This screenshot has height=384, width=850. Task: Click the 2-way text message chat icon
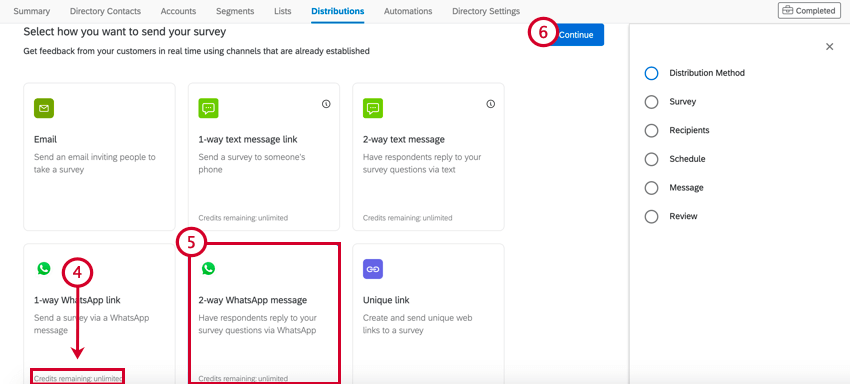373,108
